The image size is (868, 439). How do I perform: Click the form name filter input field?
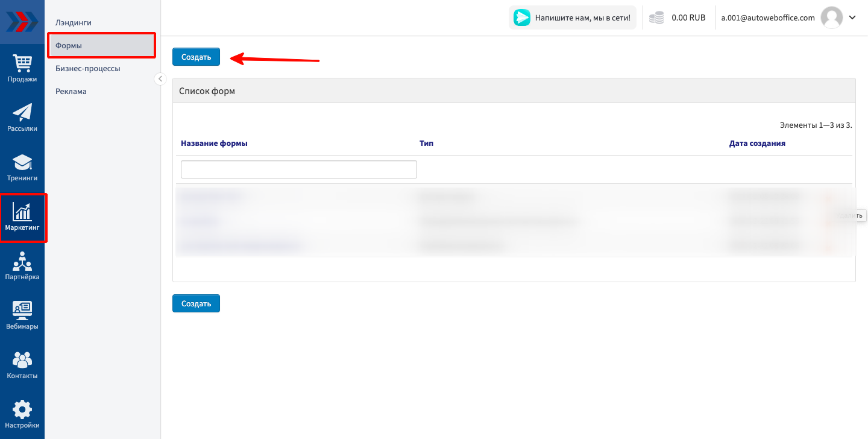click(x=298, y=169)
